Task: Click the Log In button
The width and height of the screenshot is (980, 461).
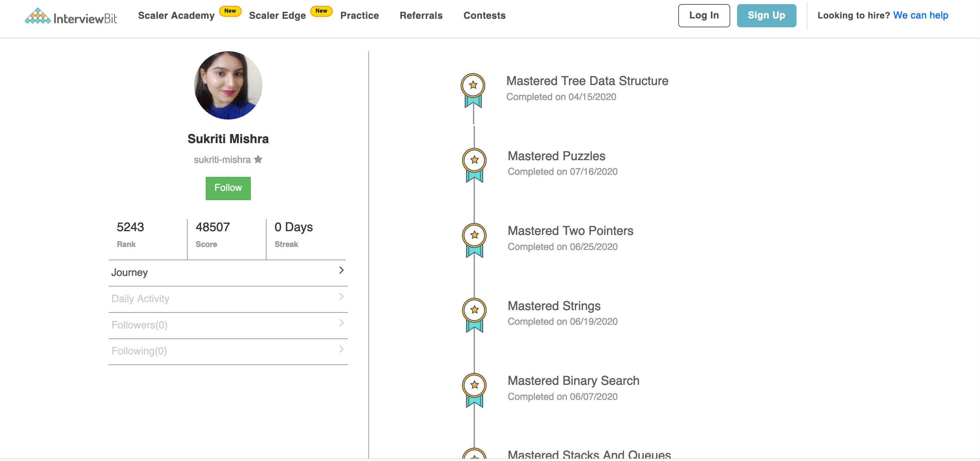Action: (704, 16)
